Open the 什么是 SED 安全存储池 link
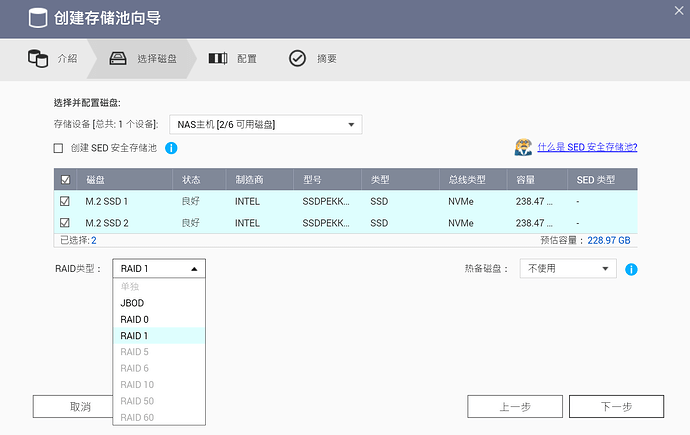Screen dimensions: 690x435 tap(587, 147)
